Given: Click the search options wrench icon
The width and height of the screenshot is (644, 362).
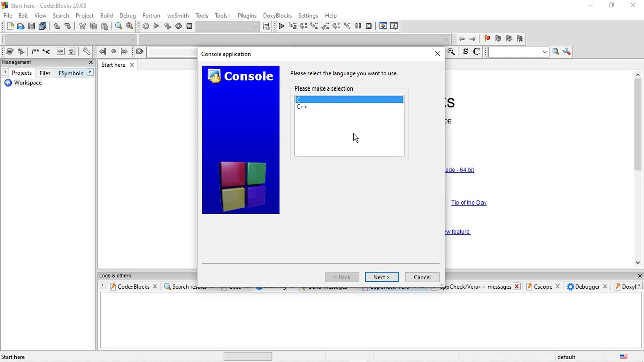Looking at the screenshot, I should [567, 52].
